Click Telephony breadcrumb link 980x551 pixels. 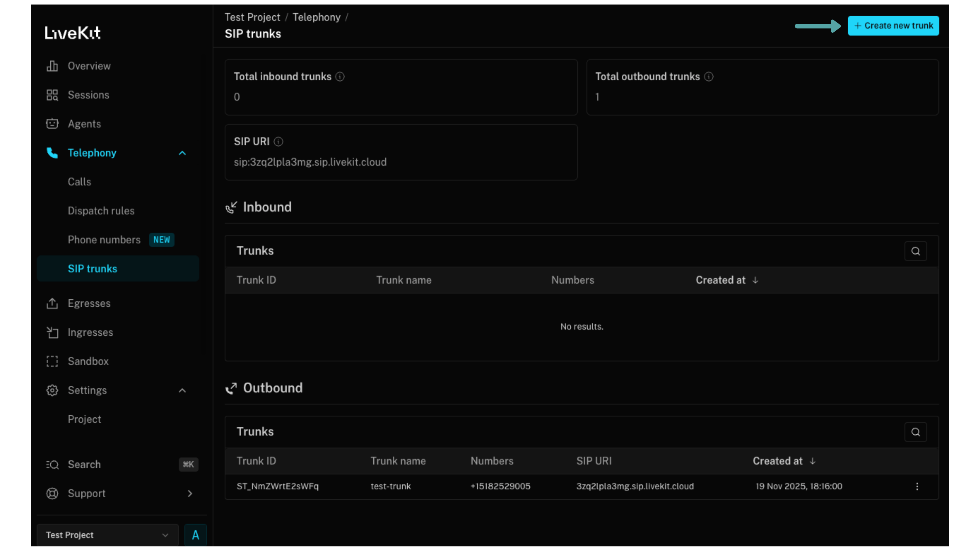click(x=316, y=17)
